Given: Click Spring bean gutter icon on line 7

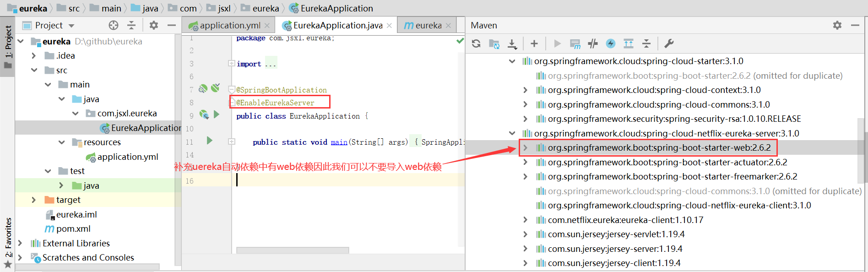Looking at the screenshot, I should pos(203,88).
